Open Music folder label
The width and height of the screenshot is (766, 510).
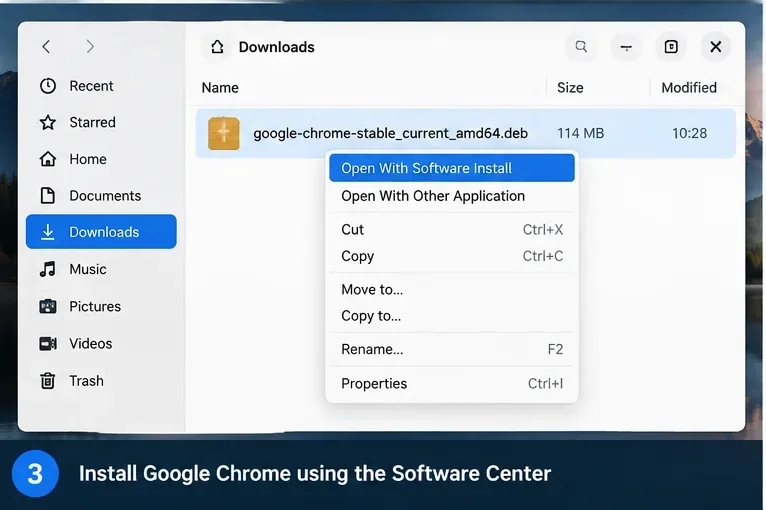(88, 269)
